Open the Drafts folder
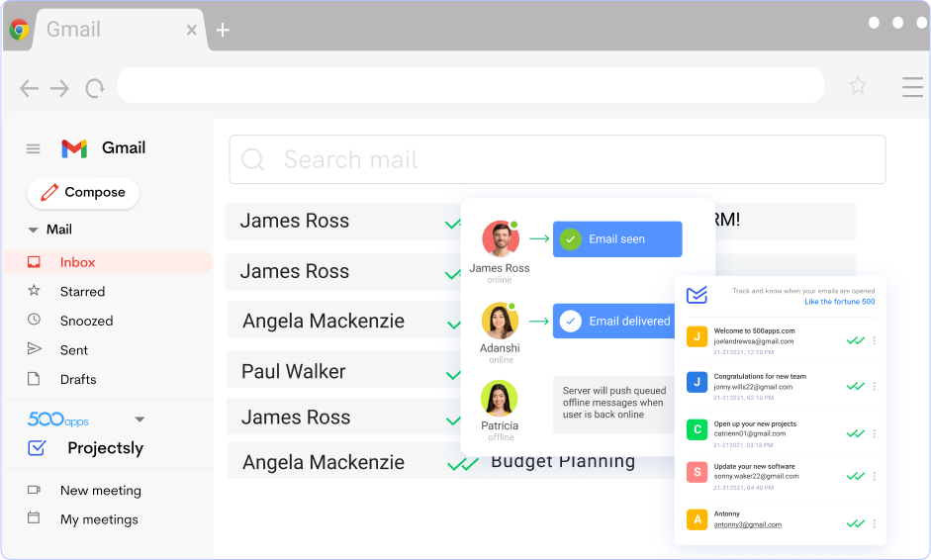The width and height of the screenshot is (931, 560). (x=78, y=379)
